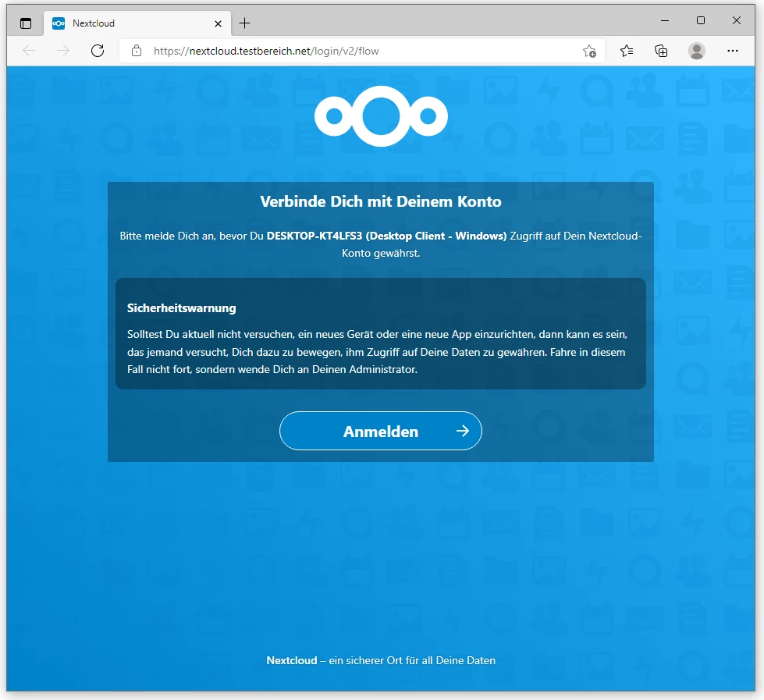This screenshot has width=764, height=700.
Task: Select the Nextcloud browser tab
Action: pyautogui.click(x=137, y=23)
